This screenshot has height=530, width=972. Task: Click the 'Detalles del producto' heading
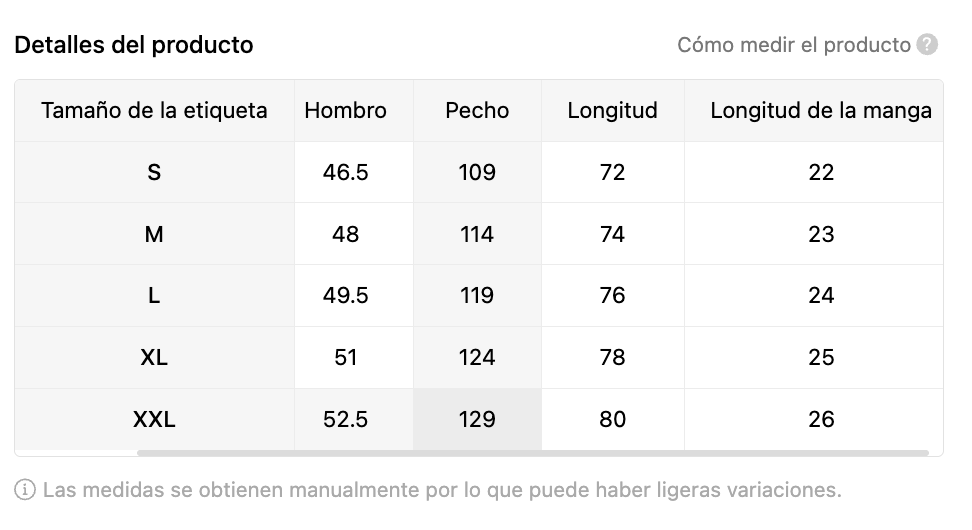(134, 45)
